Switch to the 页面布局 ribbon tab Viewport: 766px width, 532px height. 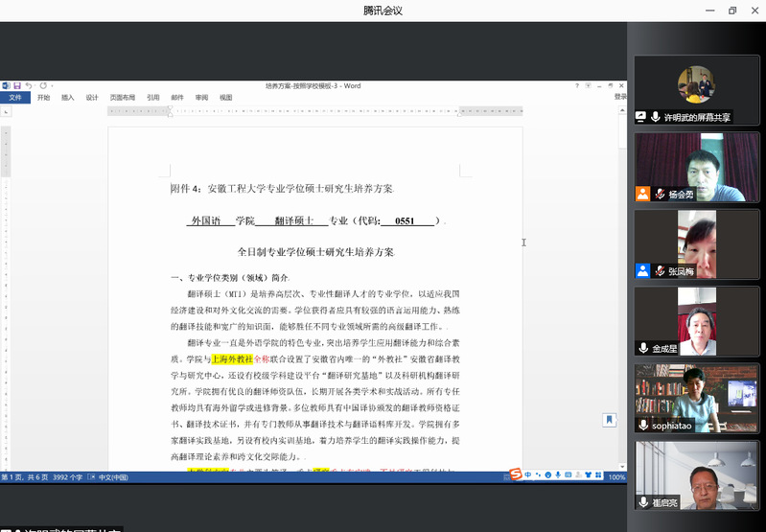pyautogui.click(x=122, y=98)
